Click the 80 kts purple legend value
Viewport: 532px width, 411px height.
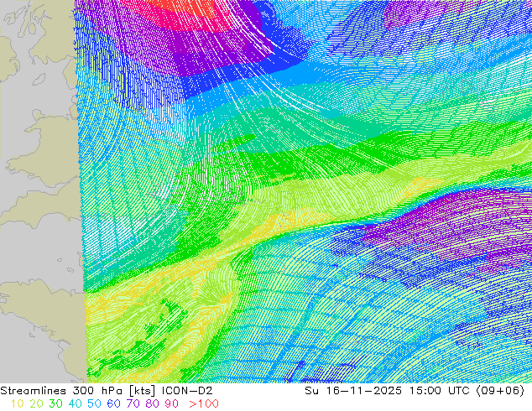pyautogui.click(x=153, y=404)
